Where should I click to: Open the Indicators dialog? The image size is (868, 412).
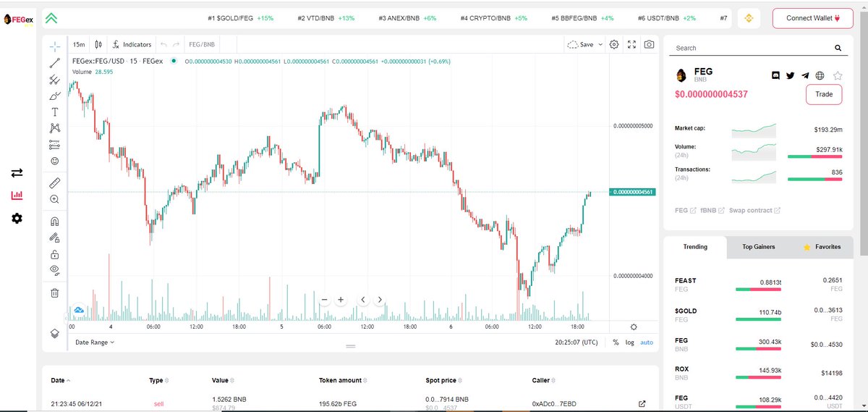click(x=132, y=44)
